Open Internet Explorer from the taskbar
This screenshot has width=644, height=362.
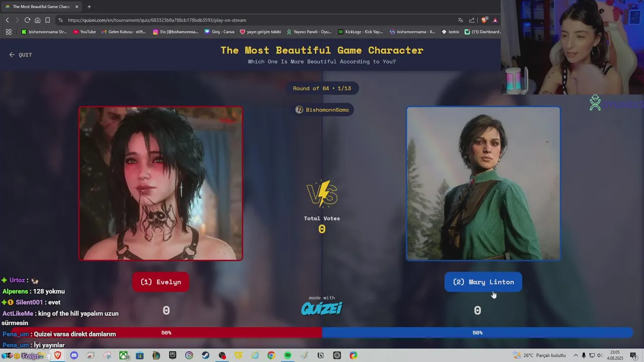pos(255,355)
